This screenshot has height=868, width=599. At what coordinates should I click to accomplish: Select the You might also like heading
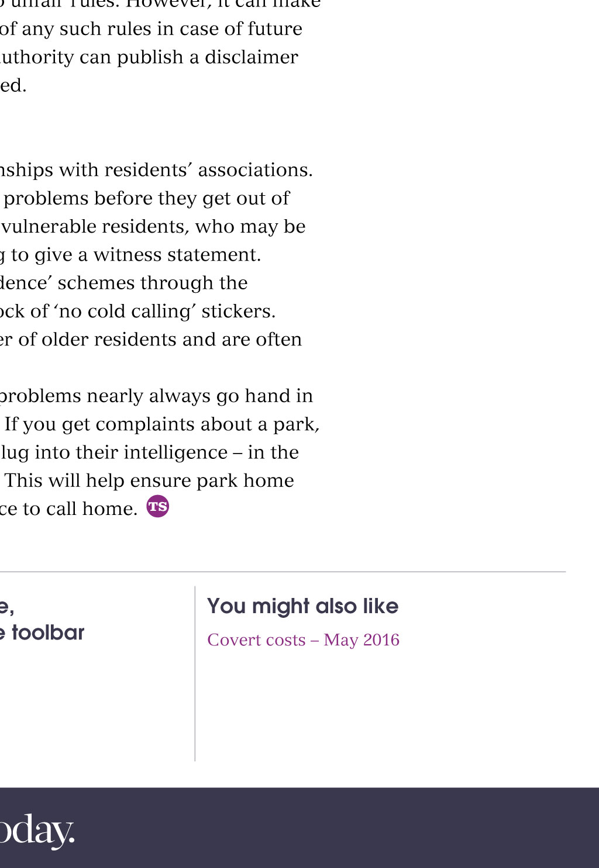tap(302, 606)
